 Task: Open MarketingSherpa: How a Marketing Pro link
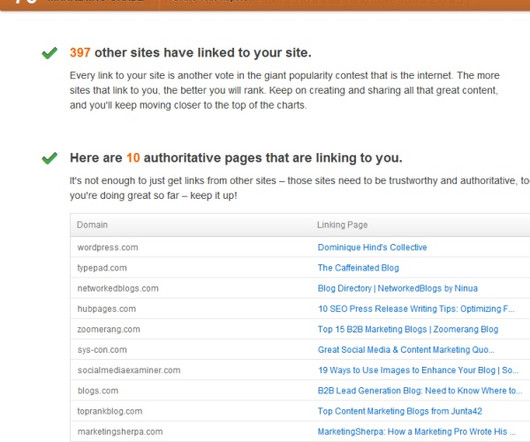[416, 432]
